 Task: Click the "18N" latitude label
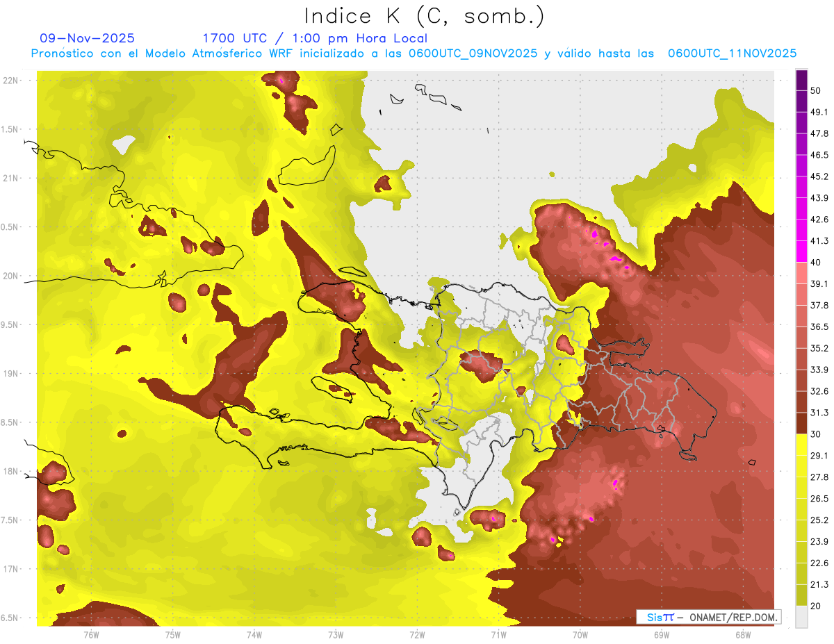11,471
